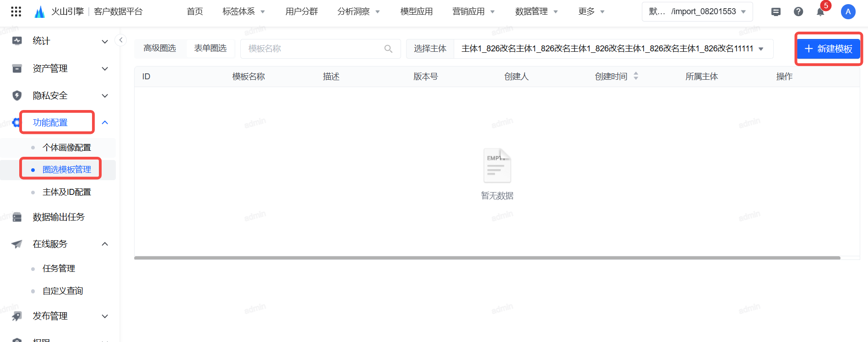868x342 pixels.
Task: Open the 更多 dropdown menu
Action: pyautogui.click(x=591, y=11)
